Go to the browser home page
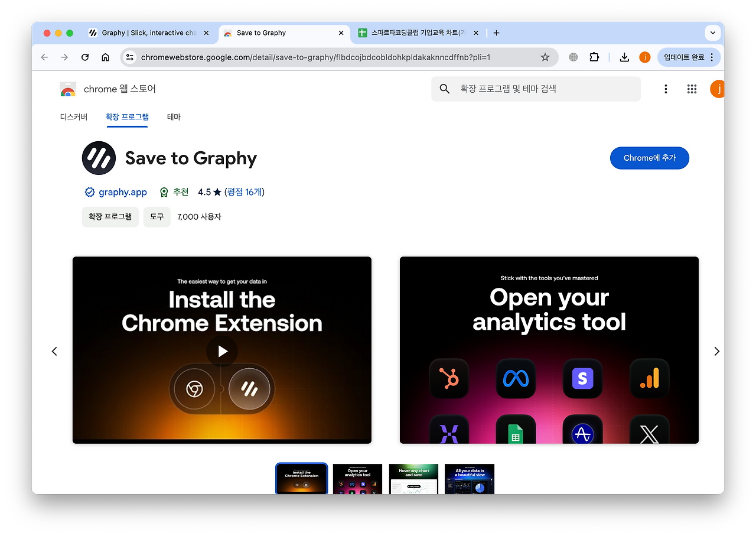This screenshot has height=536, width=756. [x=105, y=57]
